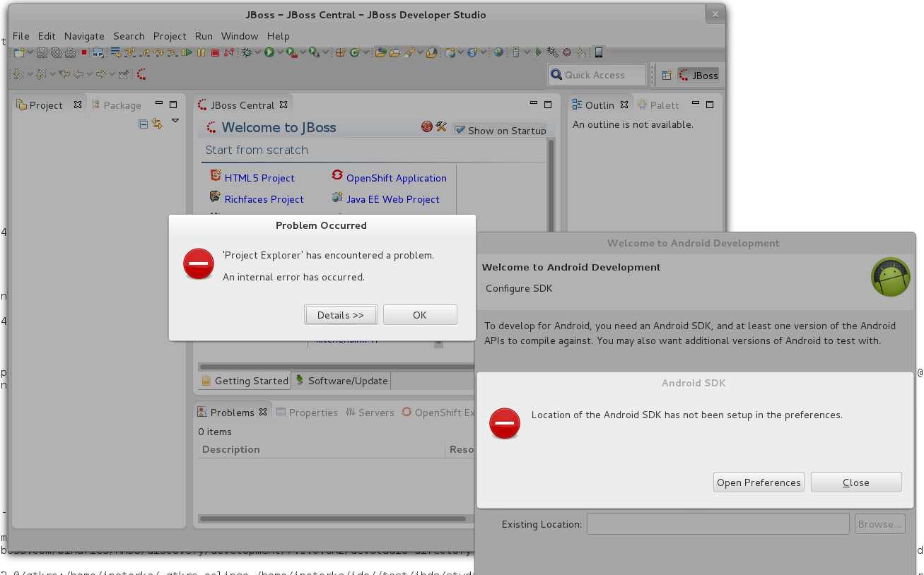This screenshot has height=575, width=924.
Task: Select the Software/Update tab
Action: click(341, 381)
